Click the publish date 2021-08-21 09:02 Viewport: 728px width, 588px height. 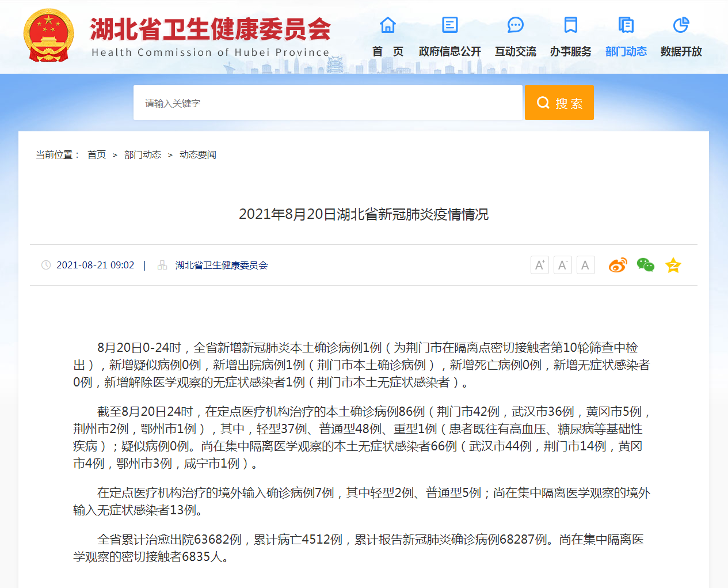[96, 265]
